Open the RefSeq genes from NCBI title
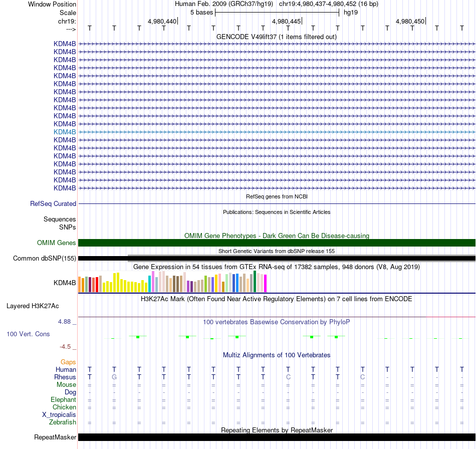The height and width of the screenshot is (449, 476). point(277,196)
